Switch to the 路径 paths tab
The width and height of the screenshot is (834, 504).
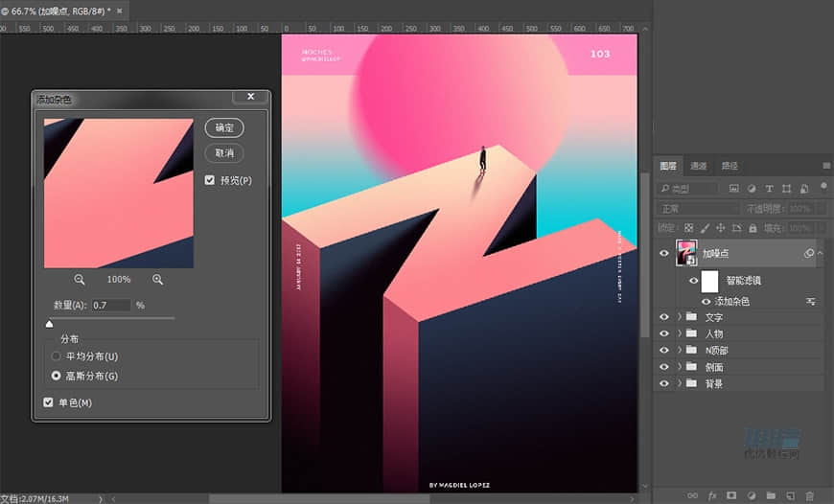point(730,166)
